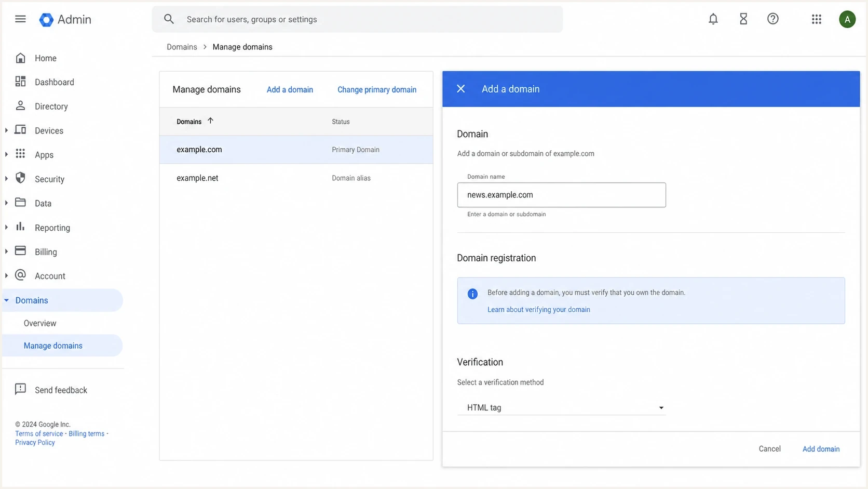
Task: Click Domains breadcrumb link
Action: click(182, 47)
